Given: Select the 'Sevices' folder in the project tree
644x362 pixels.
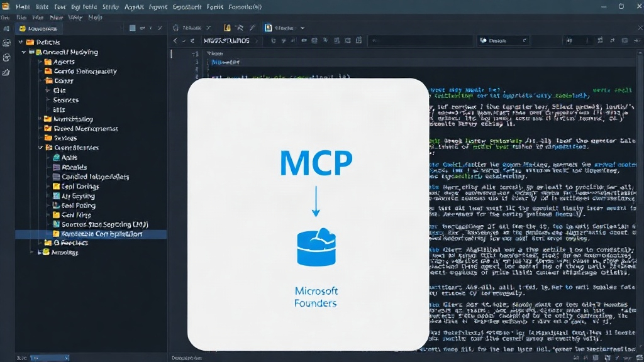Looking at the screenshot, I should click(60, 138).
